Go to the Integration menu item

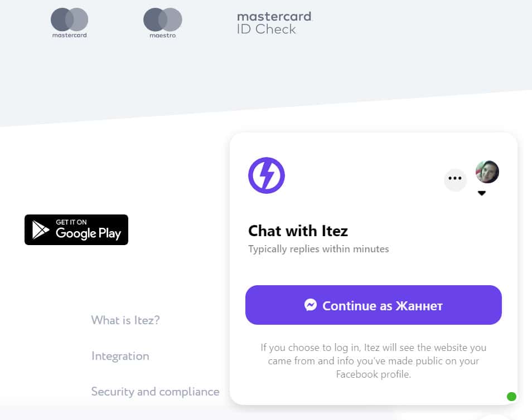(120, 356)
